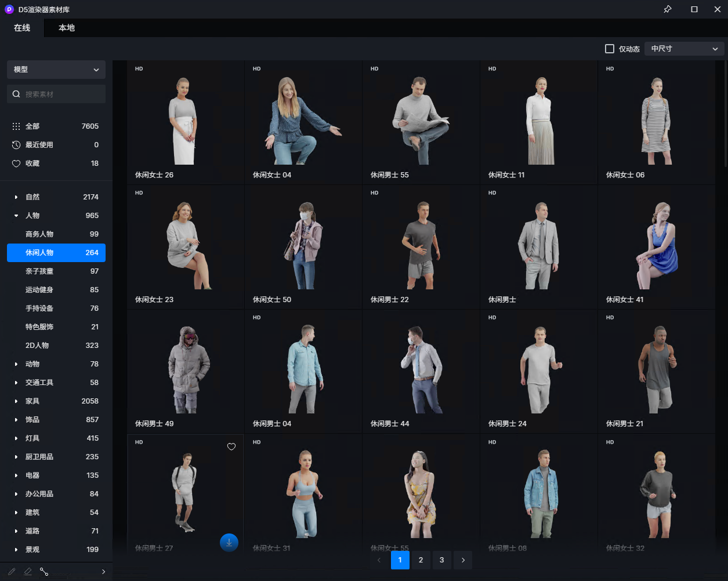Switch to the 本地 tab

[67, 28]
